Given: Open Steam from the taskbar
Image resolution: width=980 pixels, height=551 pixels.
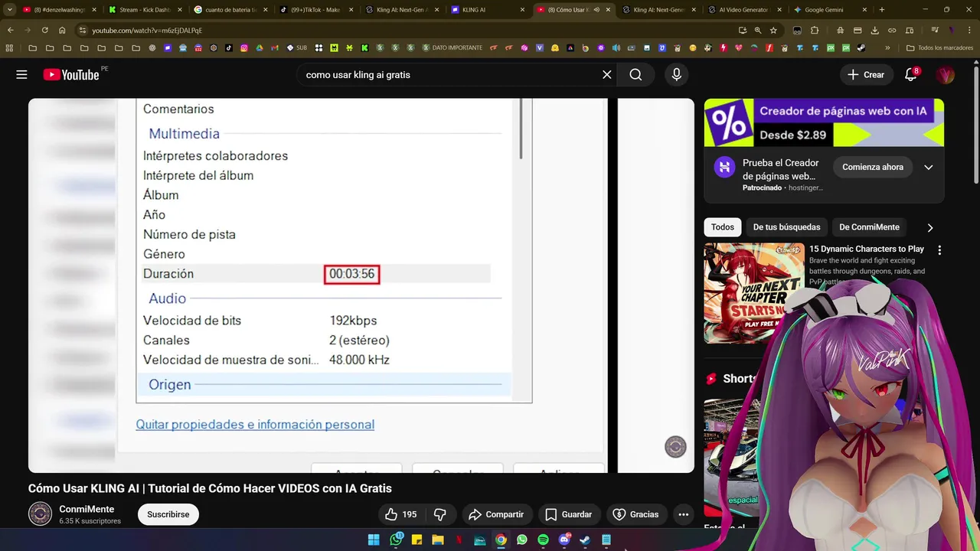Looking at the screenshot, I should [x=585, y=540].
